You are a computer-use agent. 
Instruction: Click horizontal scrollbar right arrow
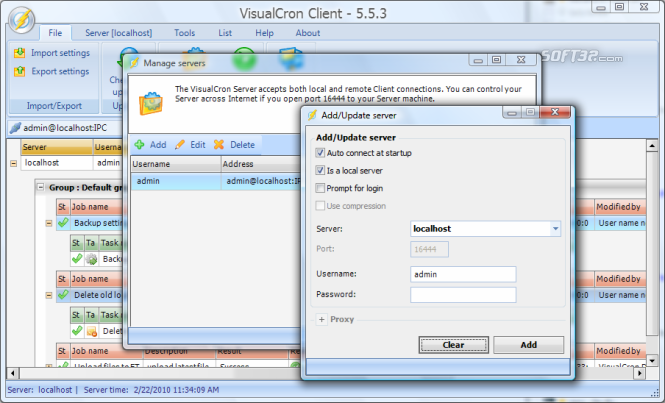tap(640, 373)
